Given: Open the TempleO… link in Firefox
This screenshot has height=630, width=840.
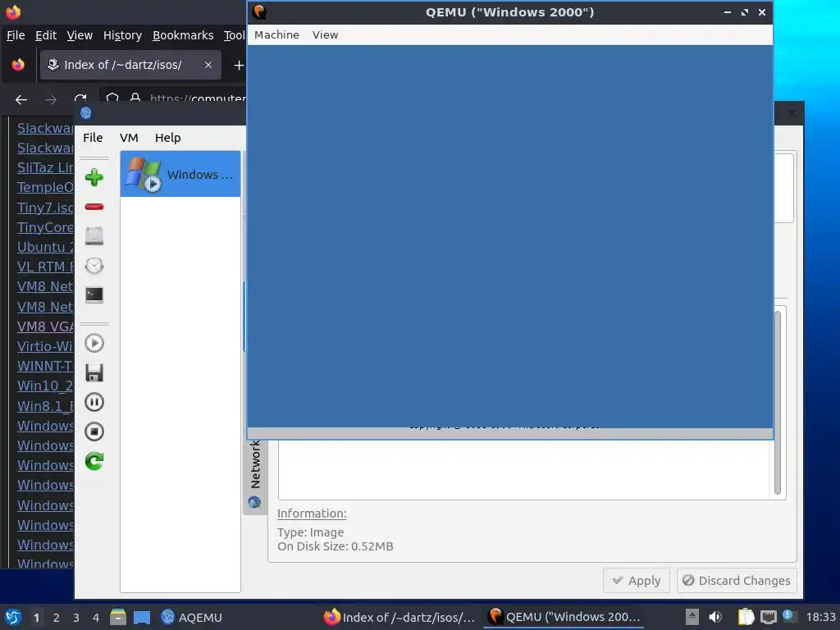Looking at the screenshot, I should pyautogui.click(x=45, y=188).
